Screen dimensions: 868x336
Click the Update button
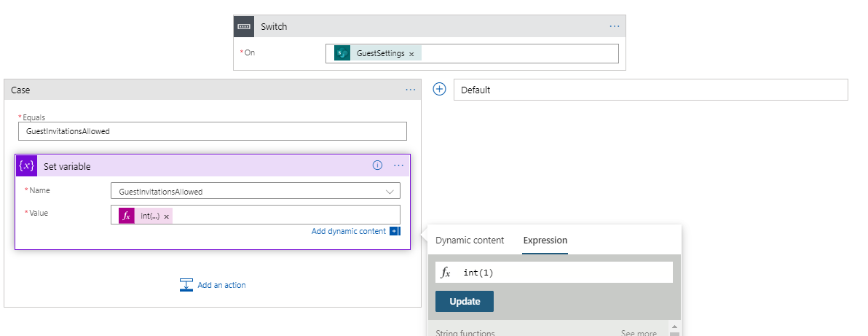coord(465,302)
